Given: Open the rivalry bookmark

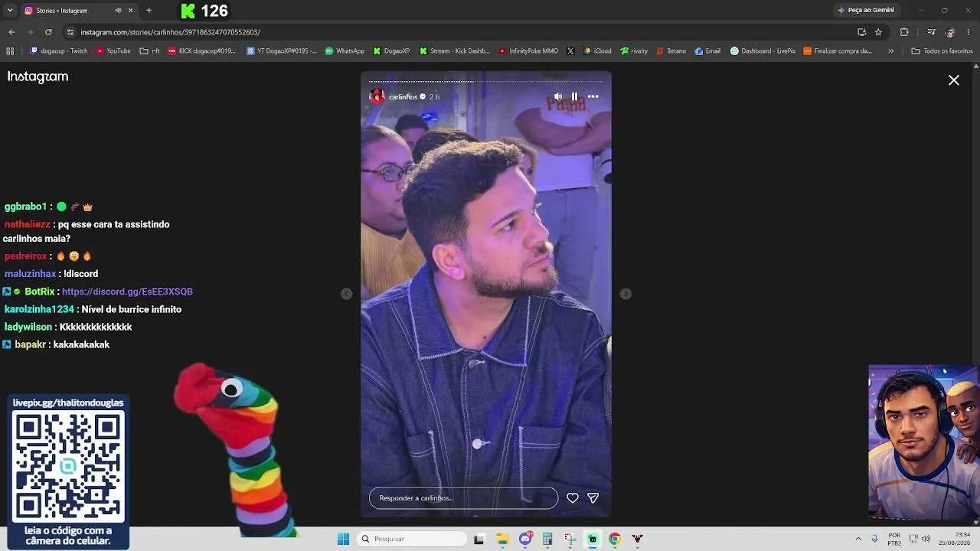Looking at the screenshot, I should coord(634,51).
